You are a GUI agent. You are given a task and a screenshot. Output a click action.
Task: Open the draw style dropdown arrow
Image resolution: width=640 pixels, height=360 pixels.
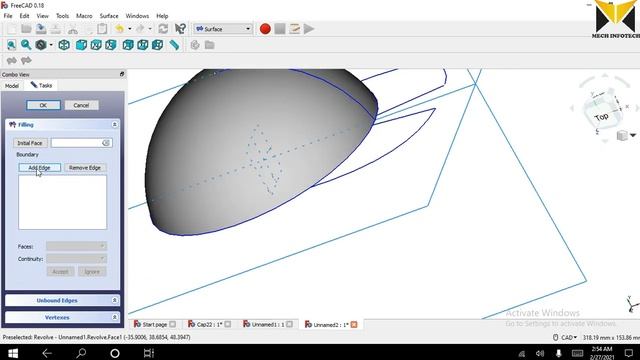(51, 45)
